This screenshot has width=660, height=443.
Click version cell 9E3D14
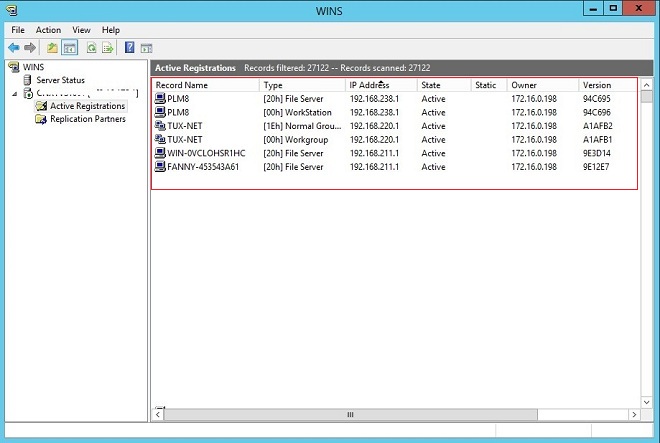596,153
